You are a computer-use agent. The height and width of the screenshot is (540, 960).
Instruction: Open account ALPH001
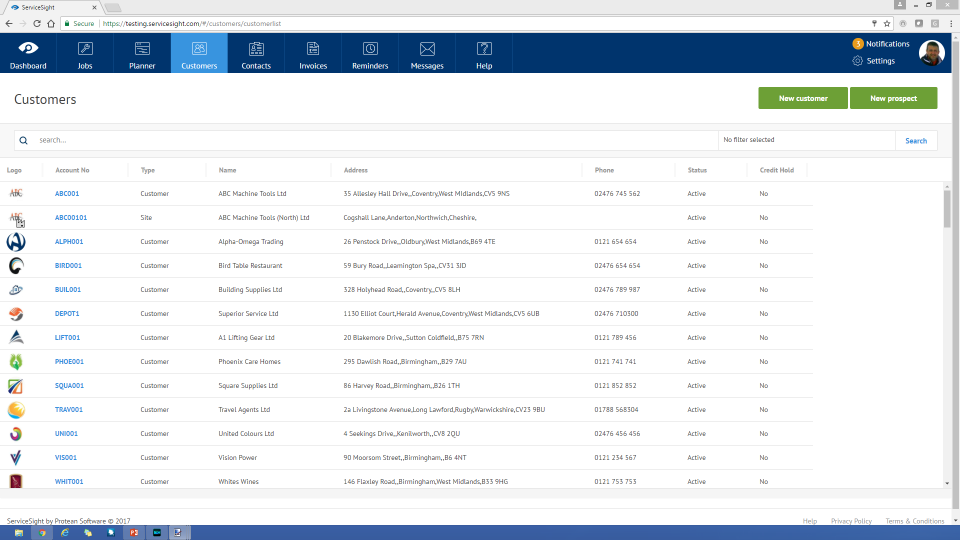[69, 241]
